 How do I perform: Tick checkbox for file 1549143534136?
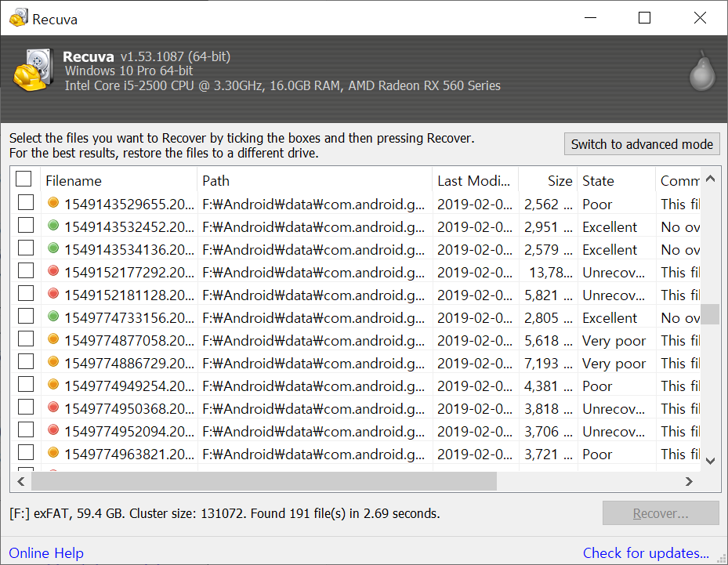(26, 248)
